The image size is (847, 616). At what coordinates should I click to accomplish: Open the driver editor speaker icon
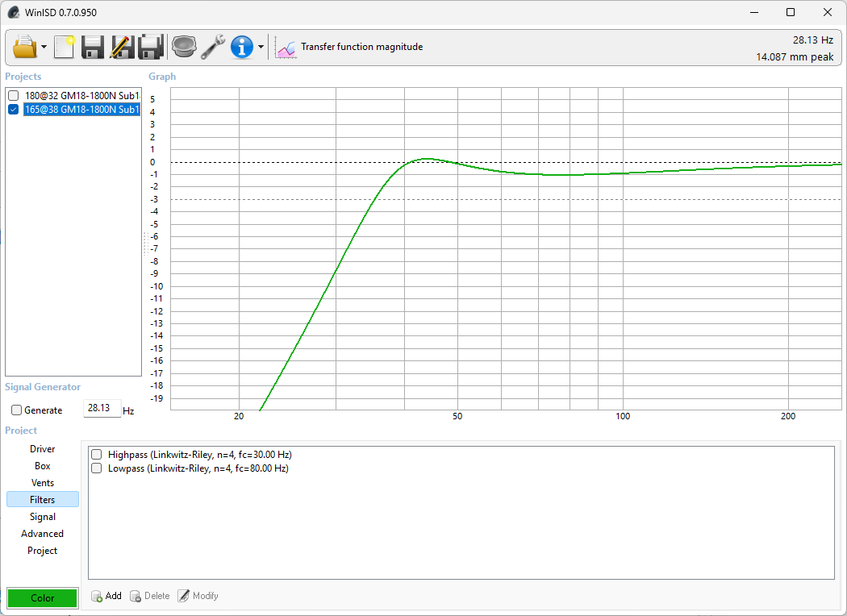[184, 47]
